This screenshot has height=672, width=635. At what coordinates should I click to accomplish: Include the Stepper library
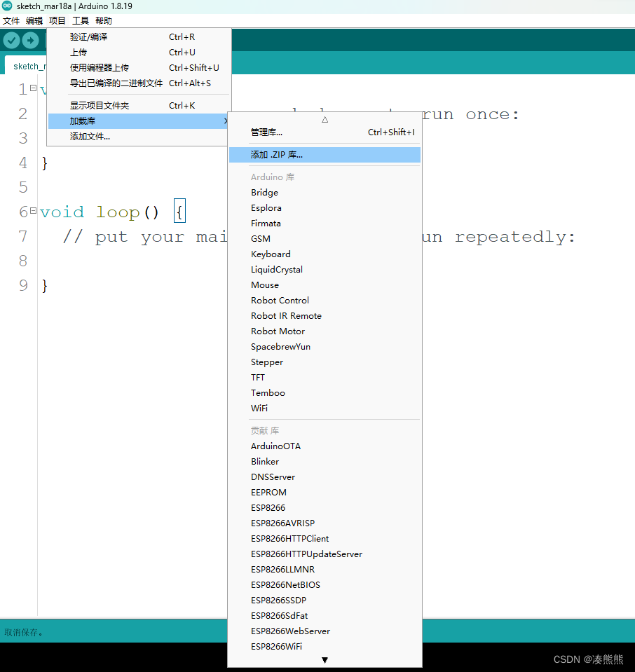click(325, 362)
